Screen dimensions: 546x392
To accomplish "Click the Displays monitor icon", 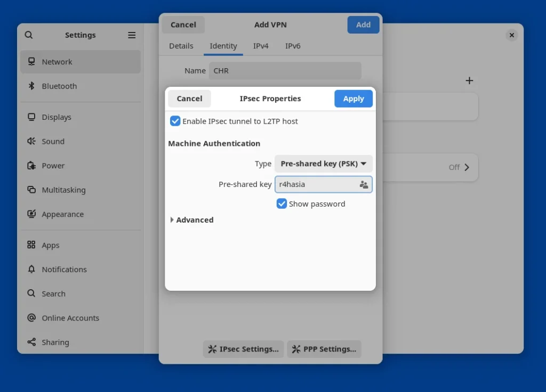I will [x=31, y=117].
